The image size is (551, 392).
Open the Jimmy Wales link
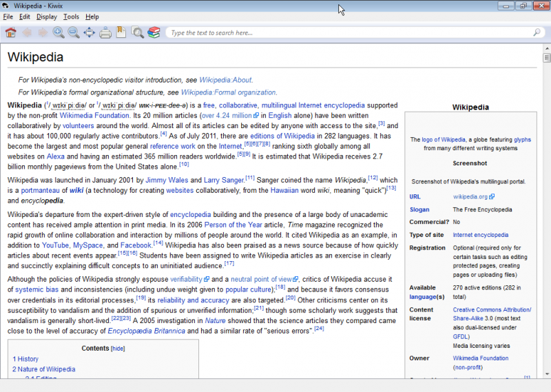pyautogui.click(x=167, y=180)
